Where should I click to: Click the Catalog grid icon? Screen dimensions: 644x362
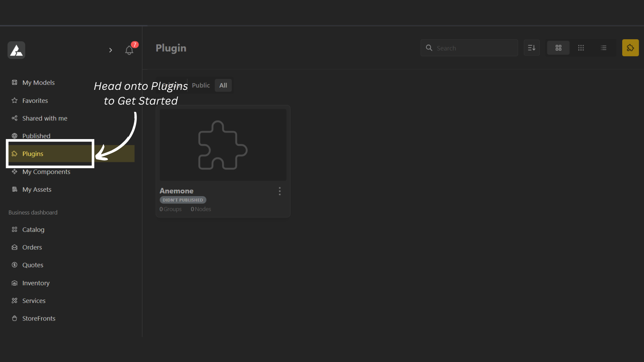pyautogui.click(x=14, y=230)
